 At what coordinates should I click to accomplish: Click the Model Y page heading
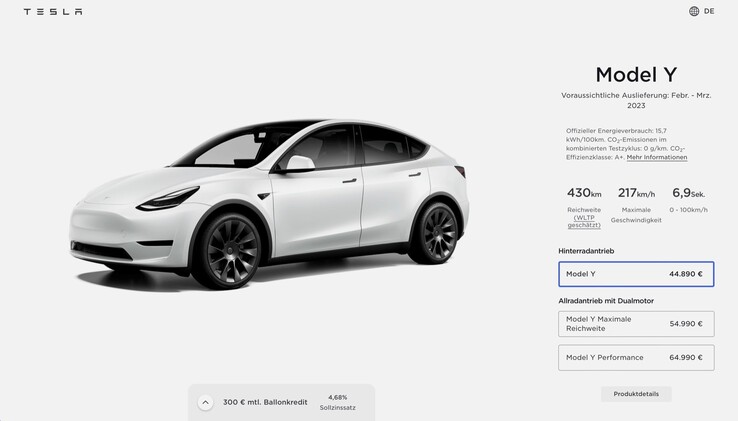[636, 74]
